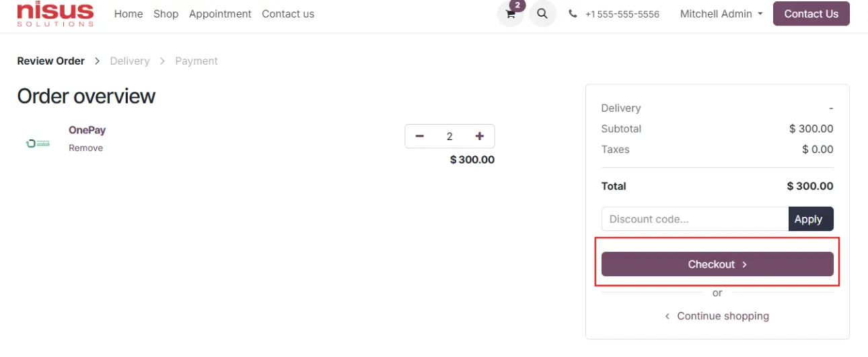868x357 pixels.
Task: Open the shopping cart icon
Action: point(510,13)
